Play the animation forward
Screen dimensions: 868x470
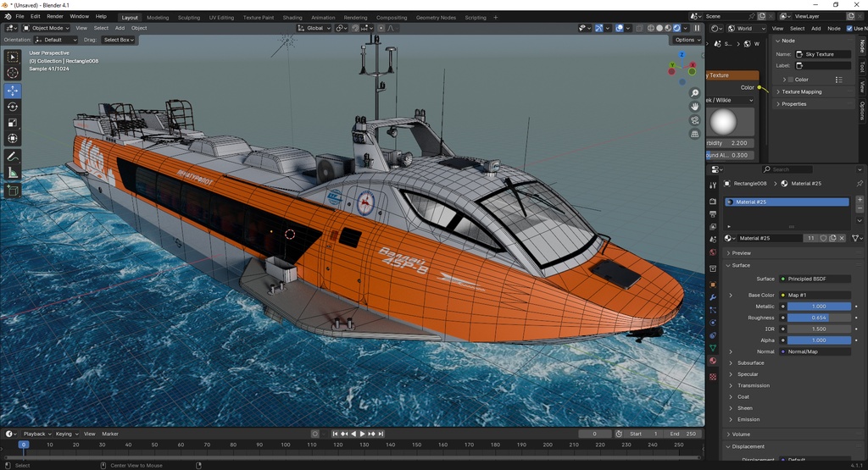tap(363, 434)
